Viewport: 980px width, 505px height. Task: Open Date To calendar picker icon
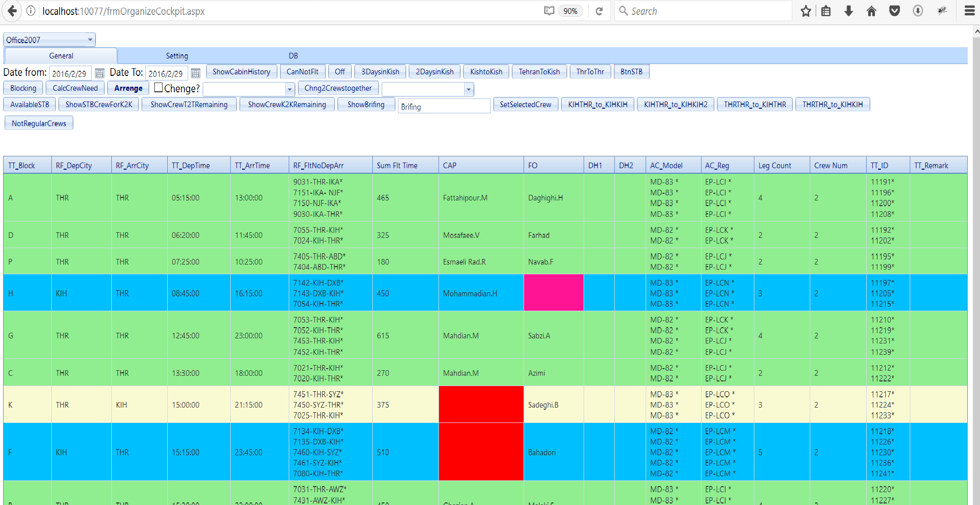(195, 73)
